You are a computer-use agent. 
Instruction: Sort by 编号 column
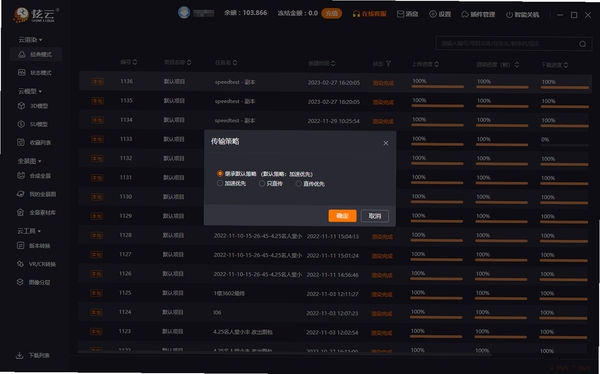coord(135,62)
